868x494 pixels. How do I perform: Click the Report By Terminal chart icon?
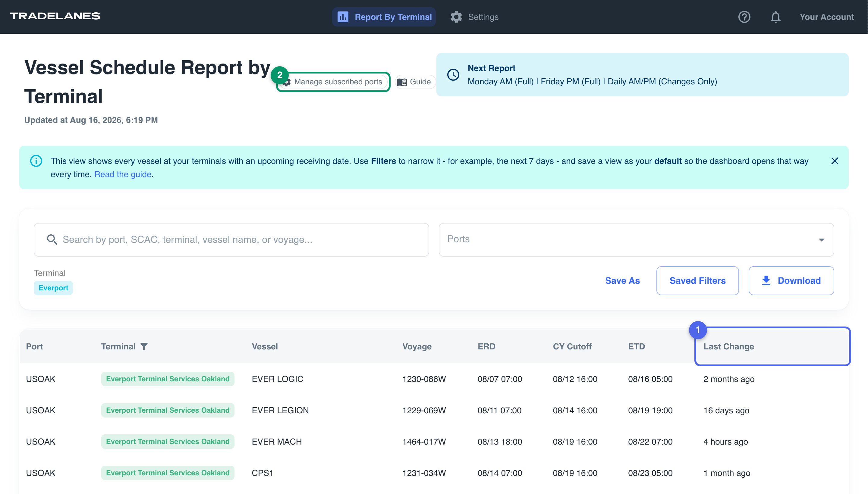tap(343, 17)
